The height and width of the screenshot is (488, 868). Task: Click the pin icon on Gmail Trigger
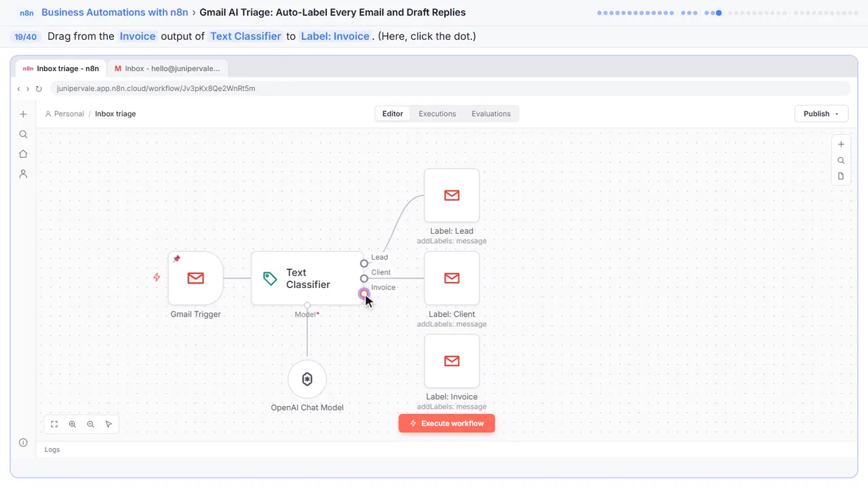[x=177, y=259]
